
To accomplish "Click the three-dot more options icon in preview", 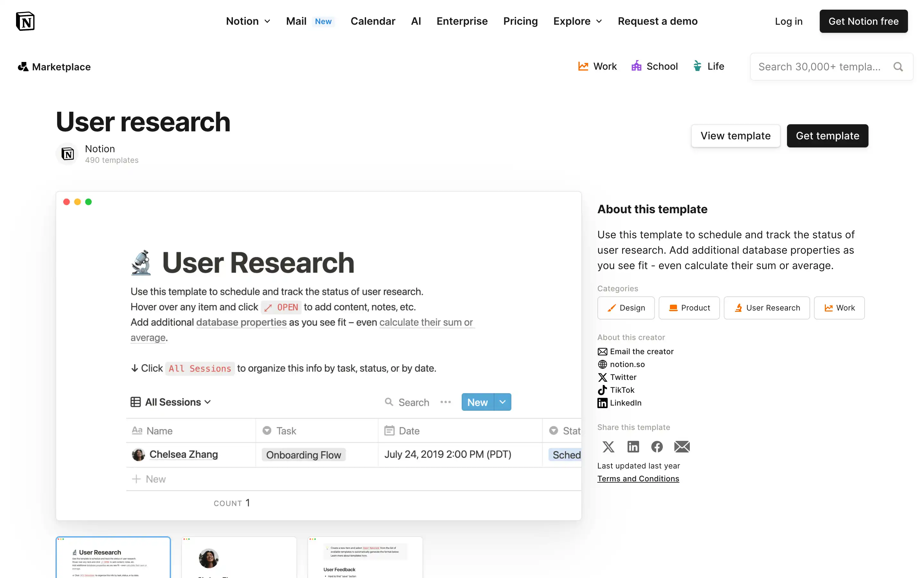I will (x=445, y=402).
